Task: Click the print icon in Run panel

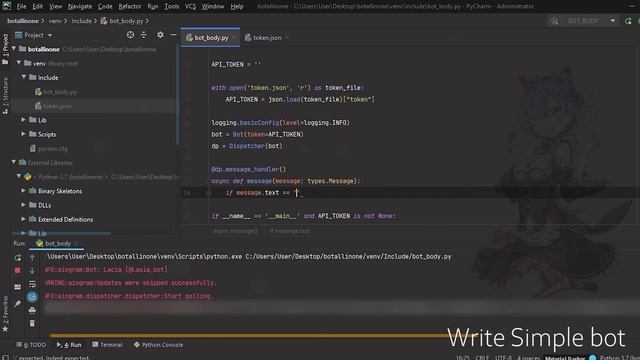Action: pyautogui.click(x=32, y=310)
